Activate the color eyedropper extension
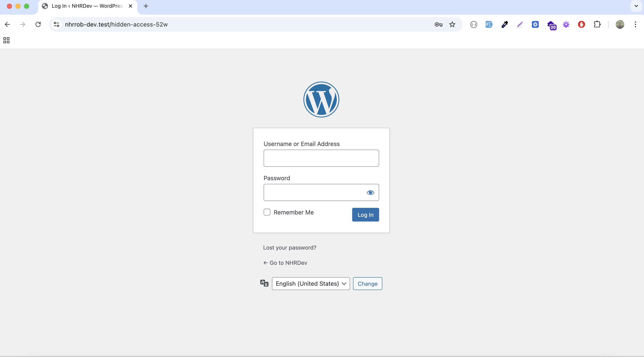The height and width of the screenshot is (357, 644). click(505, 24)
